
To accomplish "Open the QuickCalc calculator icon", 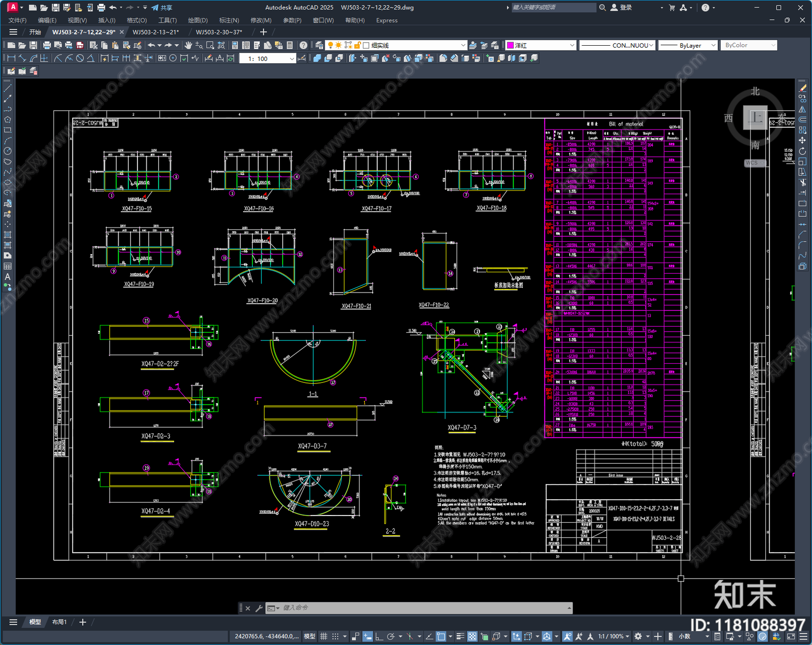I will click(x=290, y=45).
